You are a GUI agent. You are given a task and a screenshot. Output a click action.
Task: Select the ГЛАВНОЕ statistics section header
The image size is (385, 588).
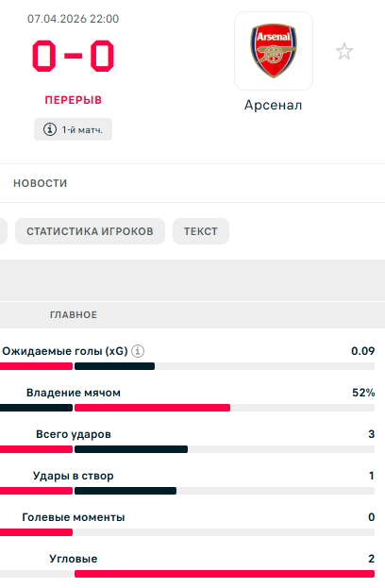tap(74, 314)
